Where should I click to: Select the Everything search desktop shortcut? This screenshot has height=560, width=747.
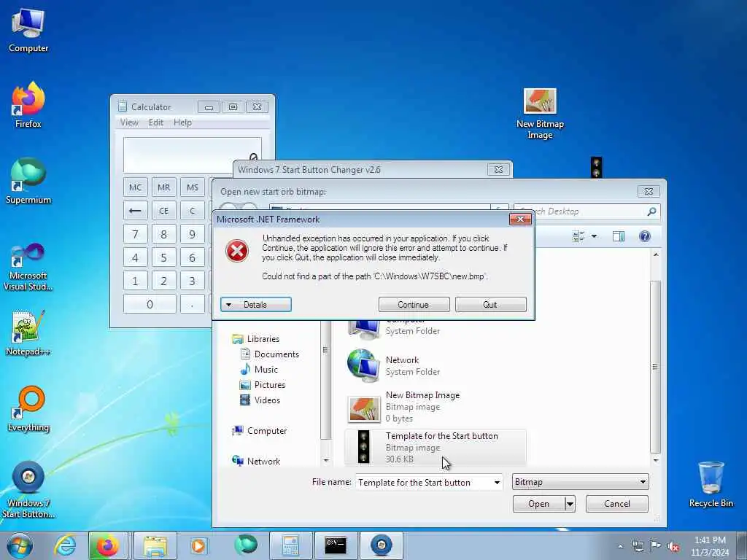click(28, 408)
